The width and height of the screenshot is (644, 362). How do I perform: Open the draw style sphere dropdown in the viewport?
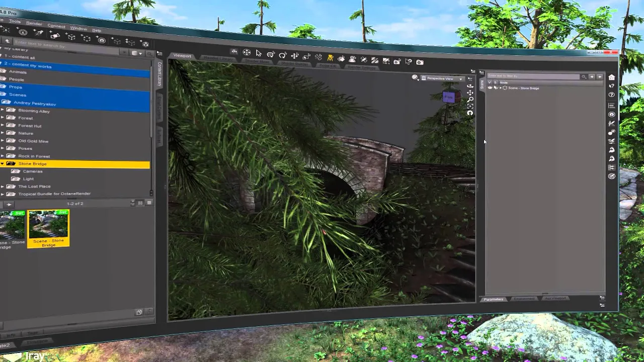415,77
